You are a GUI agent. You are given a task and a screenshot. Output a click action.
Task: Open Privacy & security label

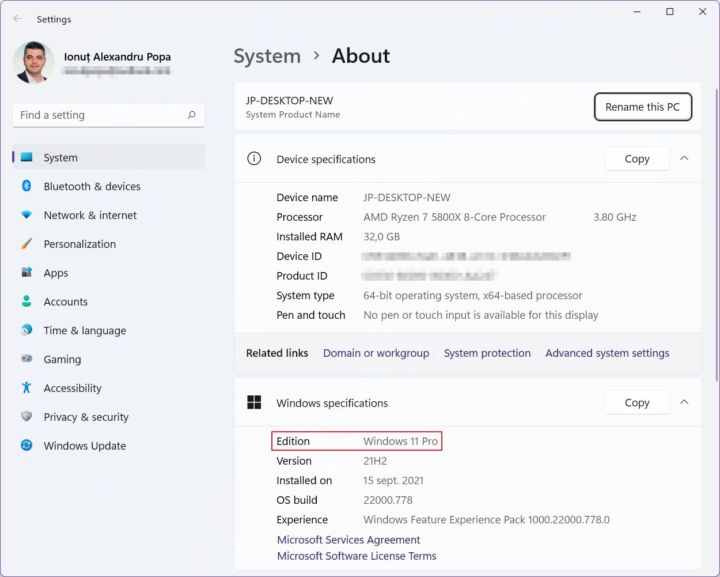point(86,417)
